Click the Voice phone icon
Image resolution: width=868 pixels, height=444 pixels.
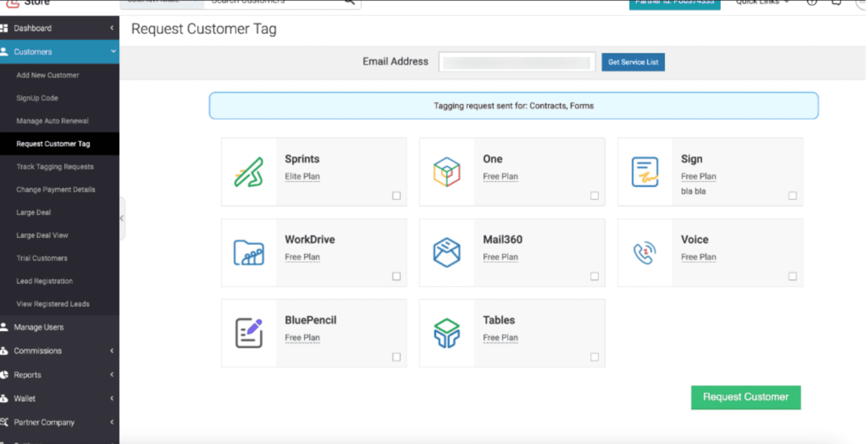pyautogui.click(x=645, y=253)
